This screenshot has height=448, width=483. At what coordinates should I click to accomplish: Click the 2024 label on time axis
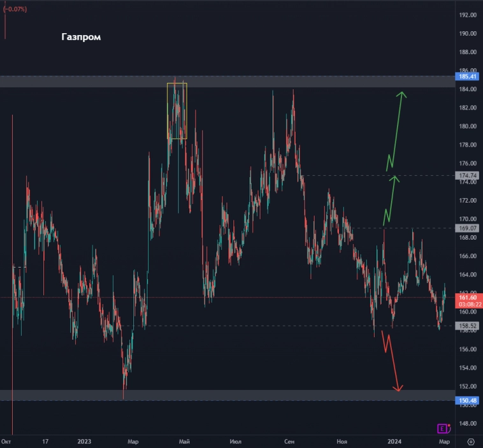coord(394,441)
